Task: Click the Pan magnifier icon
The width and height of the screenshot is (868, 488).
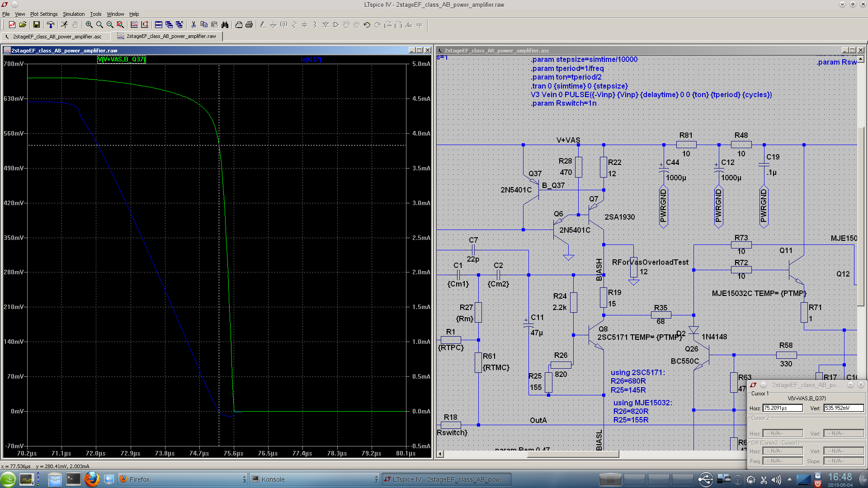Action: 99,25
